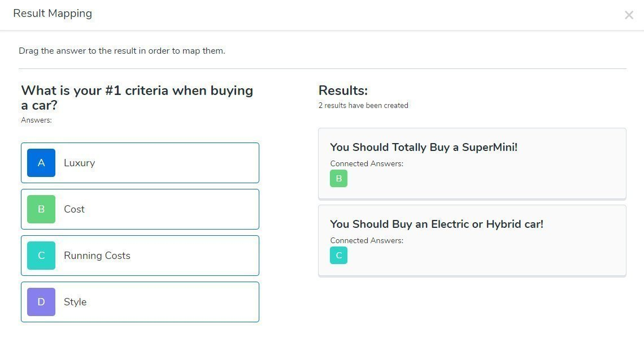Select connected answer B under SuperMini result
The height and width of the screenshot is (337, 644).
tap(338, 179)
